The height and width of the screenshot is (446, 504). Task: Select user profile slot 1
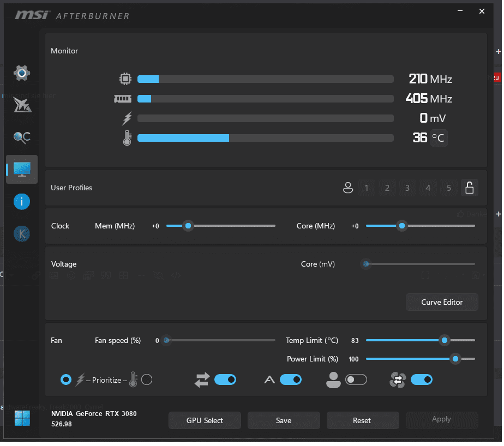coord(367,188)
